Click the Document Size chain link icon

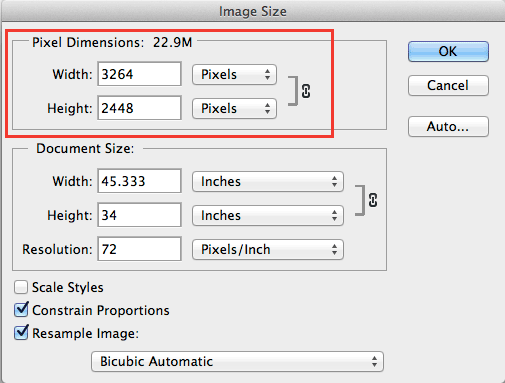click(x=373, y=200)
